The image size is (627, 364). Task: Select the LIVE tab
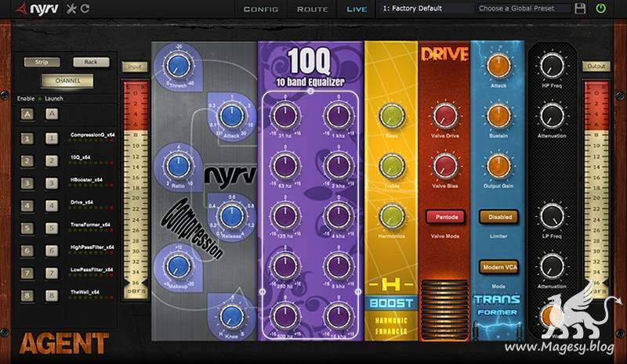tap(357, 9)
